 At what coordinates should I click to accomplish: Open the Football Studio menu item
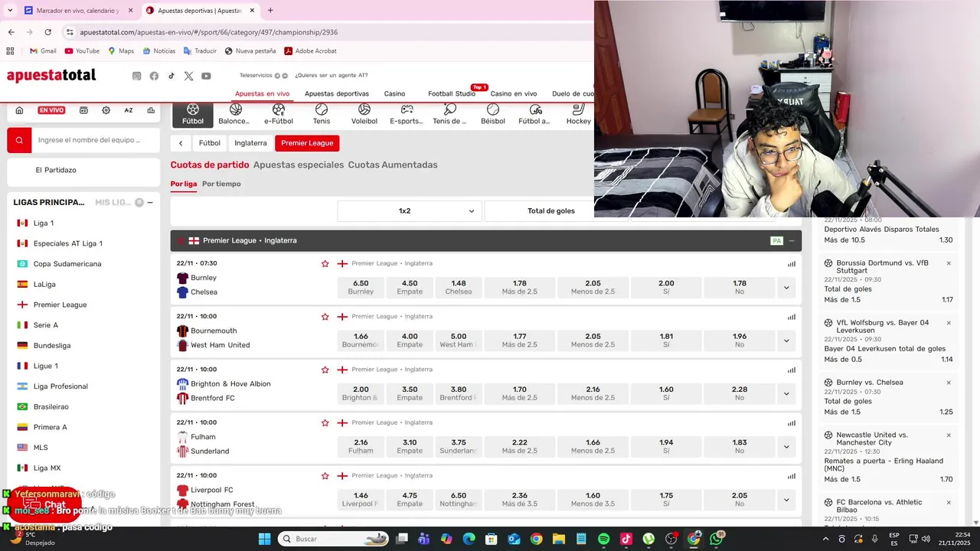coord(452,93)
